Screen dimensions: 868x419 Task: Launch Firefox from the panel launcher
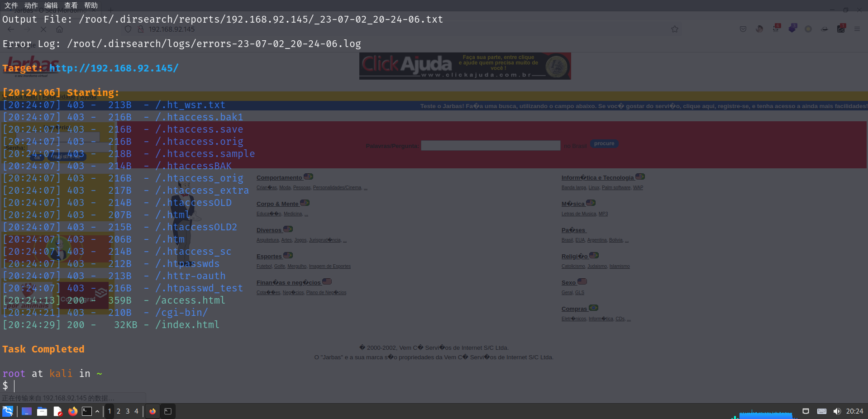(72, 411)
